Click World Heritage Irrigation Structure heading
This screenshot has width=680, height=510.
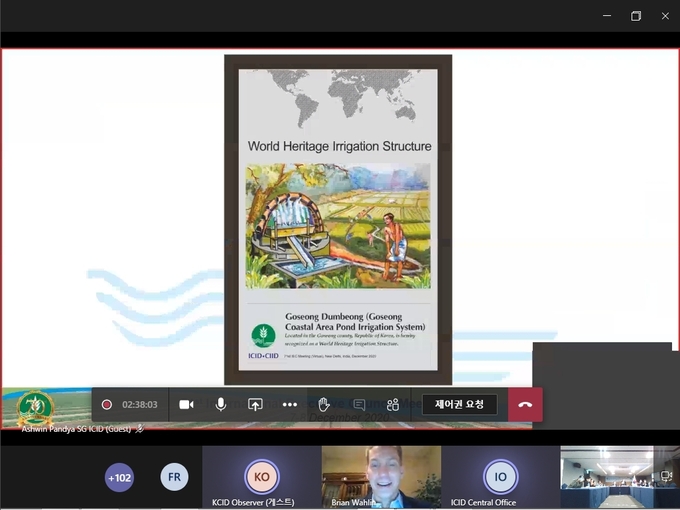coord(340,146)
